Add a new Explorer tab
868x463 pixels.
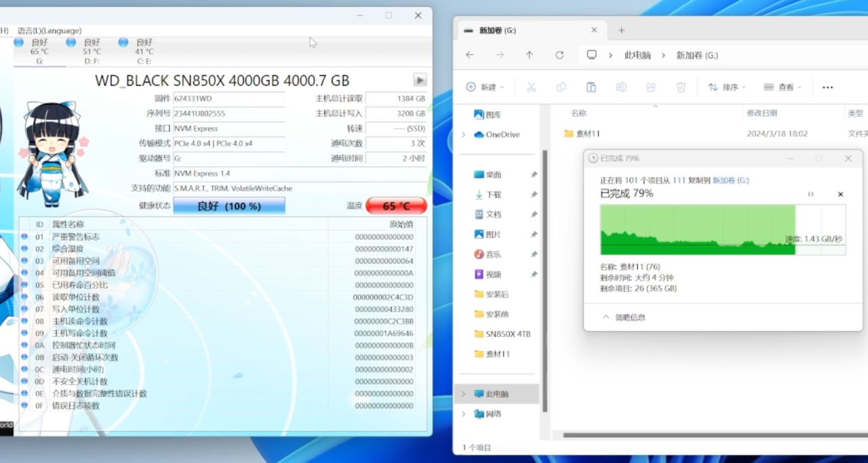click(621, 31)
